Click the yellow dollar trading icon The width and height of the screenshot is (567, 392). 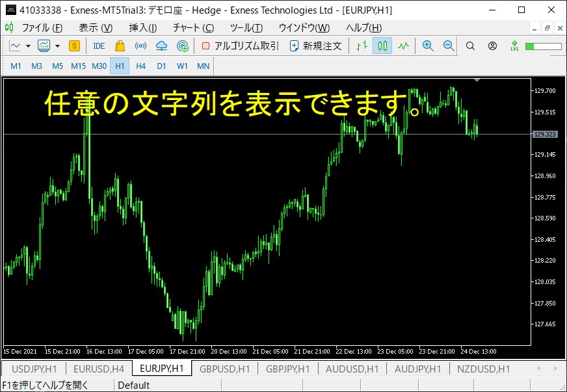[74, 46]
